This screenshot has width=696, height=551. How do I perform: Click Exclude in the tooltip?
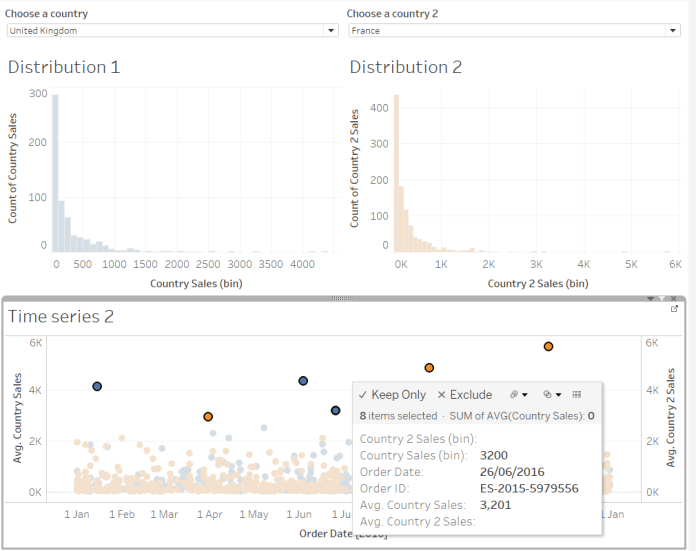click(464, 395)
